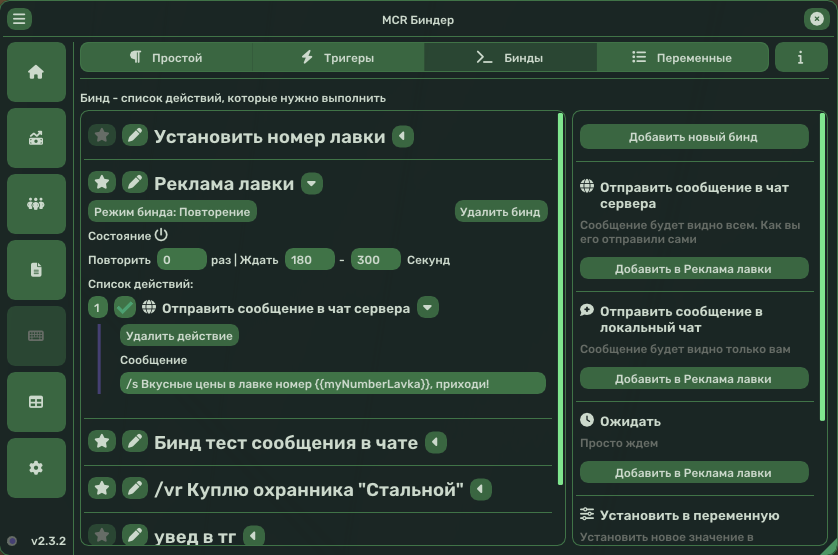Click "Добавить новый бинд"
The height and width of the screenshot is (555, 838).
(694, 137)
